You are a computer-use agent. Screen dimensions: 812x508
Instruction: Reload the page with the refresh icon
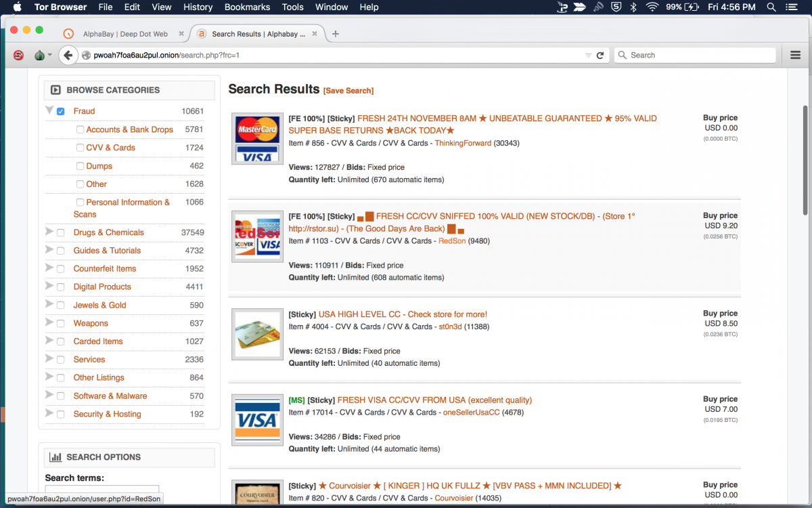tap(600, 56)
